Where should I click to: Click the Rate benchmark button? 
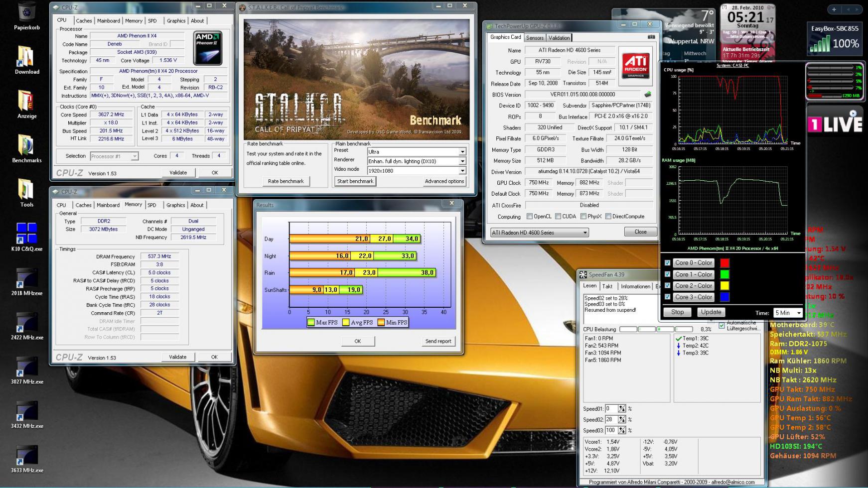coord(286,181)
